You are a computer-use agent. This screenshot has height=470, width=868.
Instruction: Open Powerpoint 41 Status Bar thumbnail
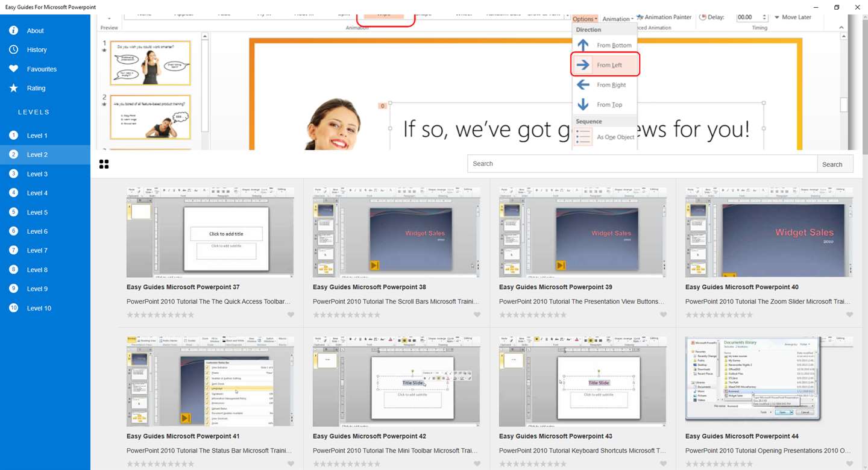[210, 381]
